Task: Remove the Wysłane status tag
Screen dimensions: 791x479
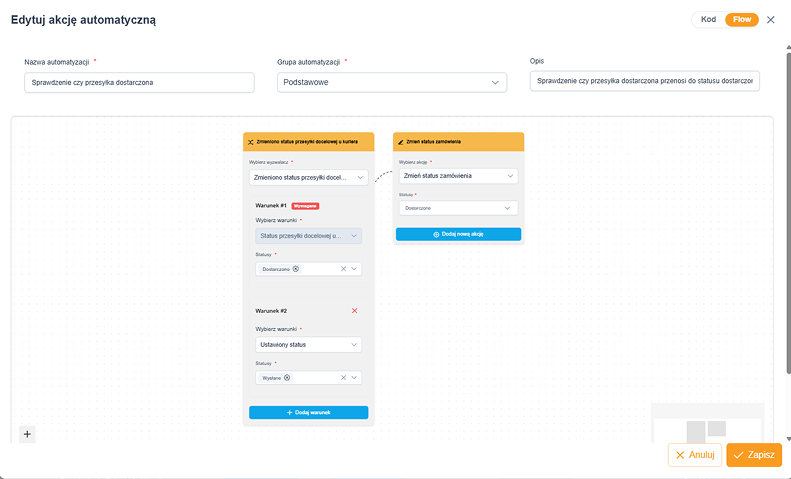Action: tap(287, 378)
